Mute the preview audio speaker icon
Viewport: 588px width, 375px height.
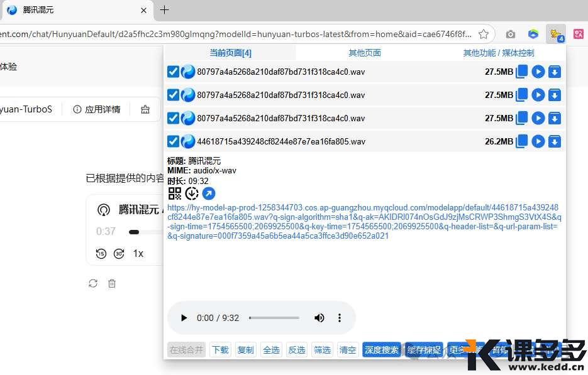[x=319, y=318]
